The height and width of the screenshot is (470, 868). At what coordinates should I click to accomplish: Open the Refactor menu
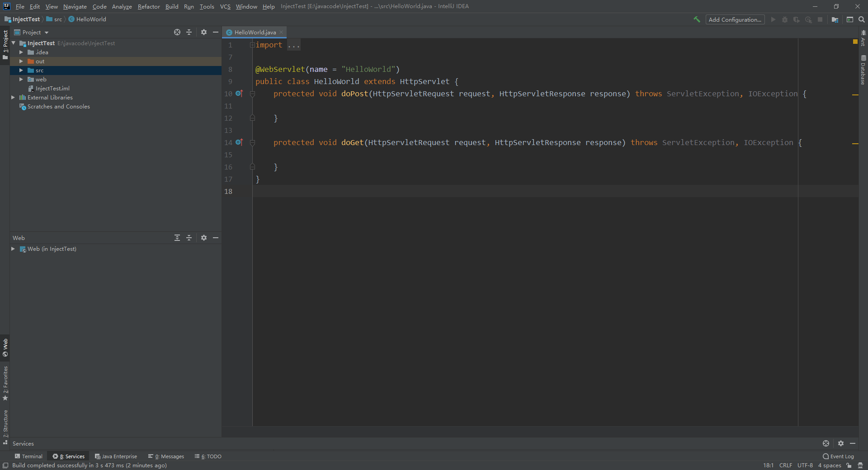(149, 6)
